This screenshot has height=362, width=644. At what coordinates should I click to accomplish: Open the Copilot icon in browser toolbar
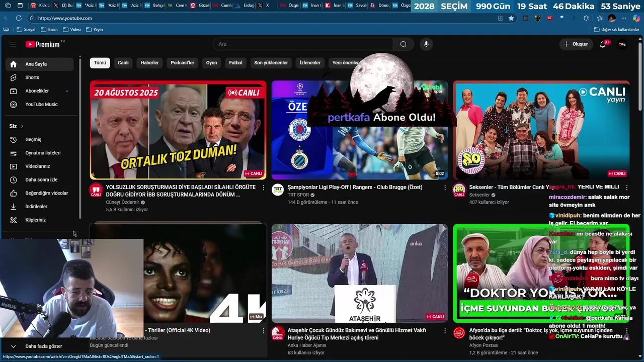point(636,18)
